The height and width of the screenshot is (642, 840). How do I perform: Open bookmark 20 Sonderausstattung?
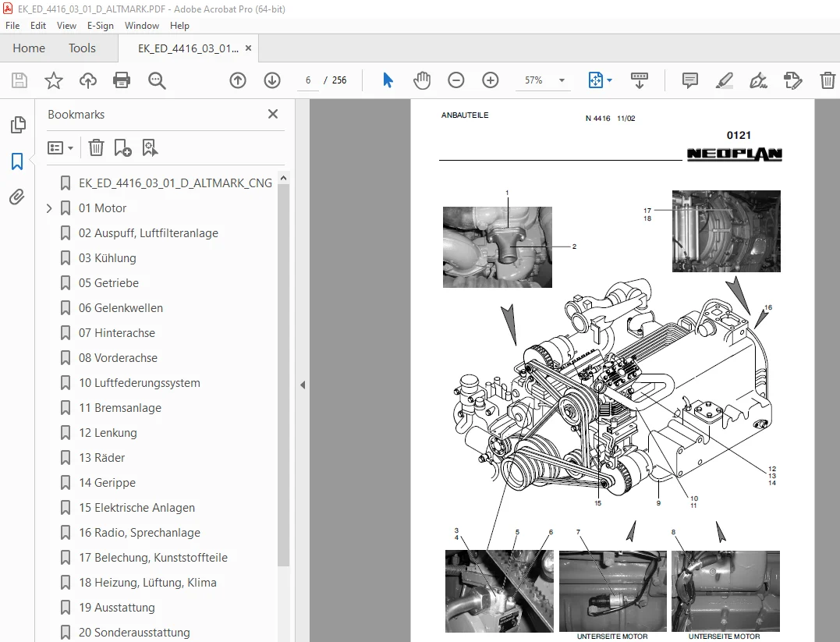point(134,633)
